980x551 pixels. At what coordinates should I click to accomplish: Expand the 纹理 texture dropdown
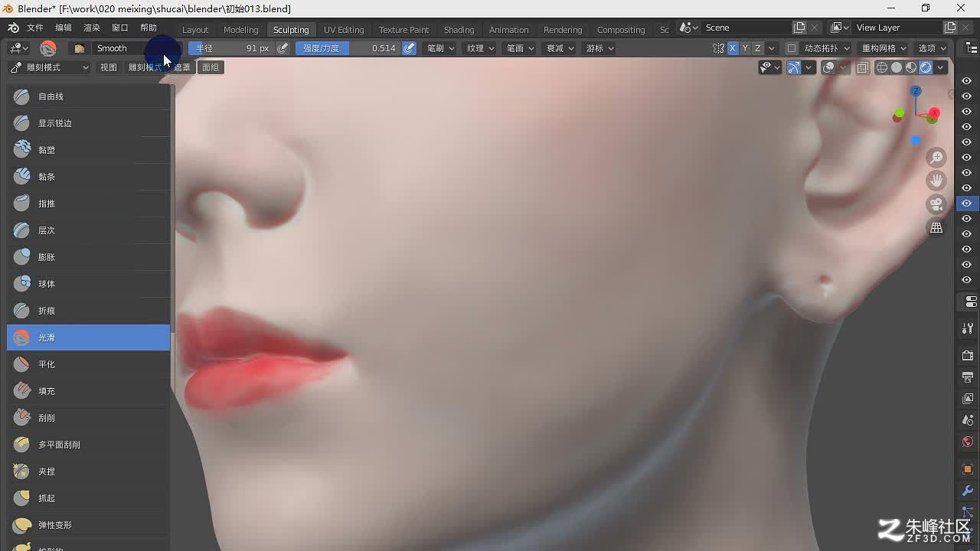[x=480, y=48]
